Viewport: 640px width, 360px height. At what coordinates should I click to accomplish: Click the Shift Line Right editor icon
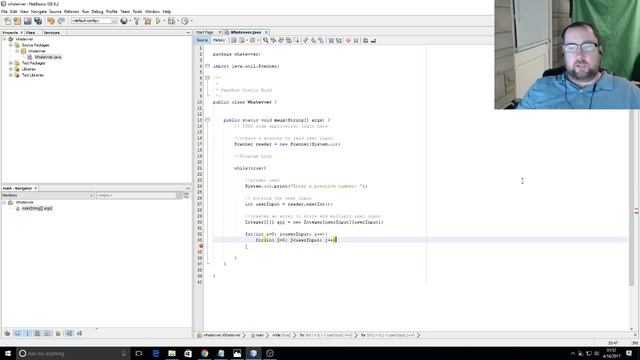339,40
